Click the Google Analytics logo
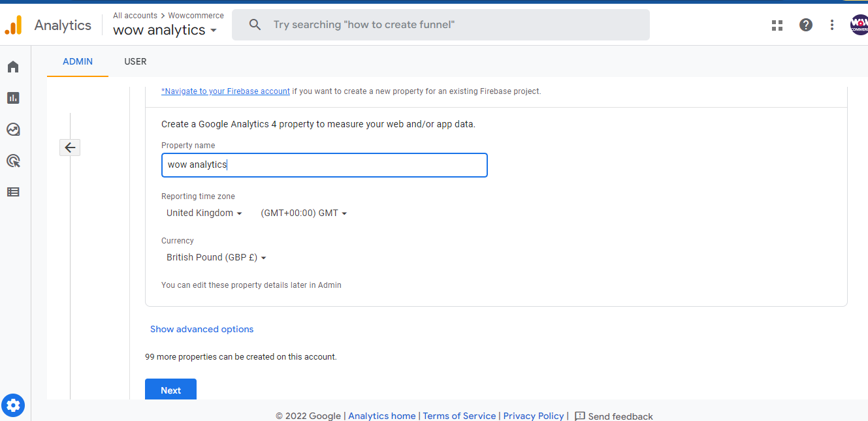The image size is (868, 421). click(13, 25)
